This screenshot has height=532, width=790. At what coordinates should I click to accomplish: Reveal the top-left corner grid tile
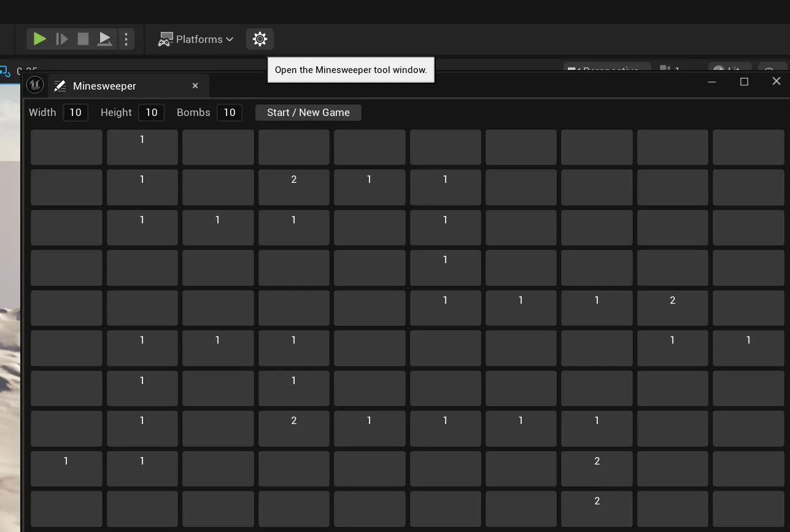pos(66,147)
